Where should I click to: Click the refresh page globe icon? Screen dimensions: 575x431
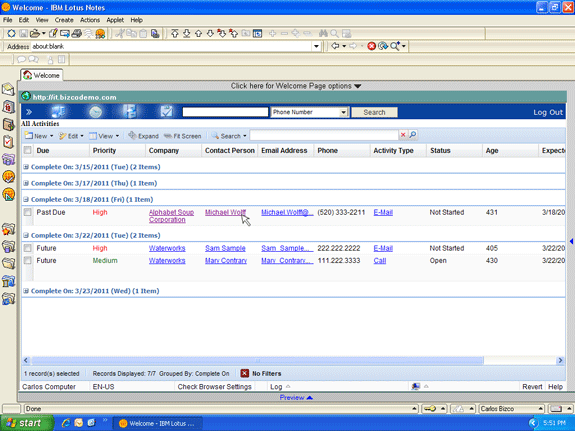(x=383, y=46)
